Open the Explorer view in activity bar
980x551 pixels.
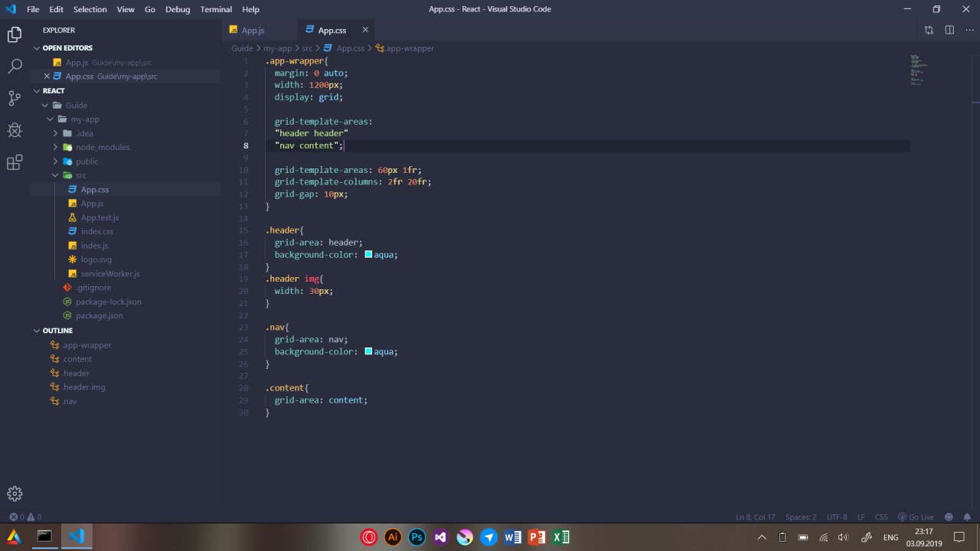point(15,34)
